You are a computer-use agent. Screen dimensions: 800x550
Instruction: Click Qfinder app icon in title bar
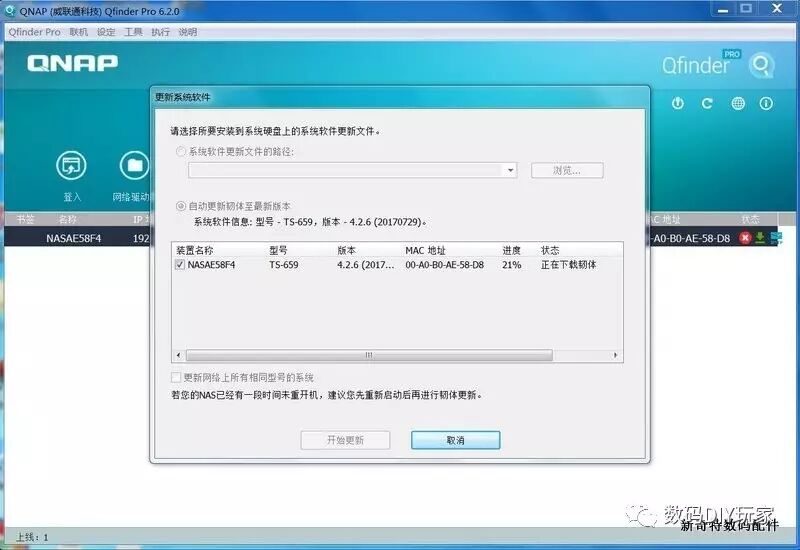[9, 10]
